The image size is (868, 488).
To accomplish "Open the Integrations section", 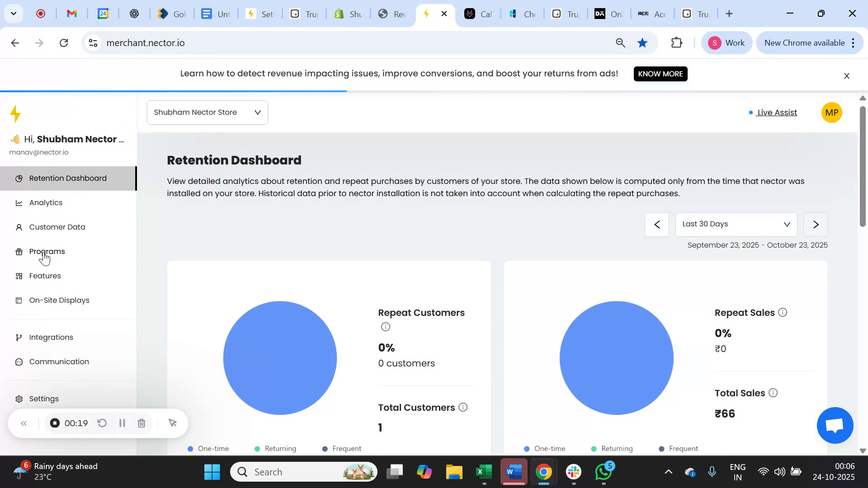I will click(x=51, y=337).
